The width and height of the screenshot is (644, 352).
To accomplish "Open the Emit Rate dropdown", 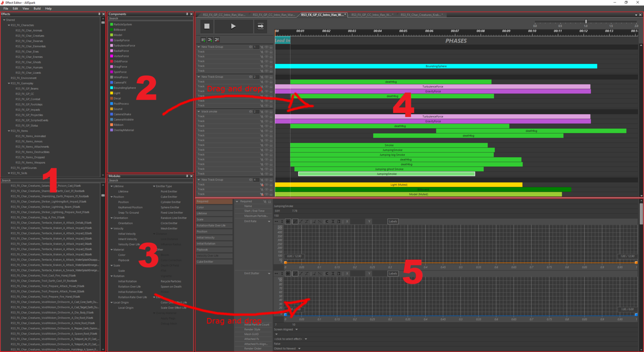I will [269, 221].
